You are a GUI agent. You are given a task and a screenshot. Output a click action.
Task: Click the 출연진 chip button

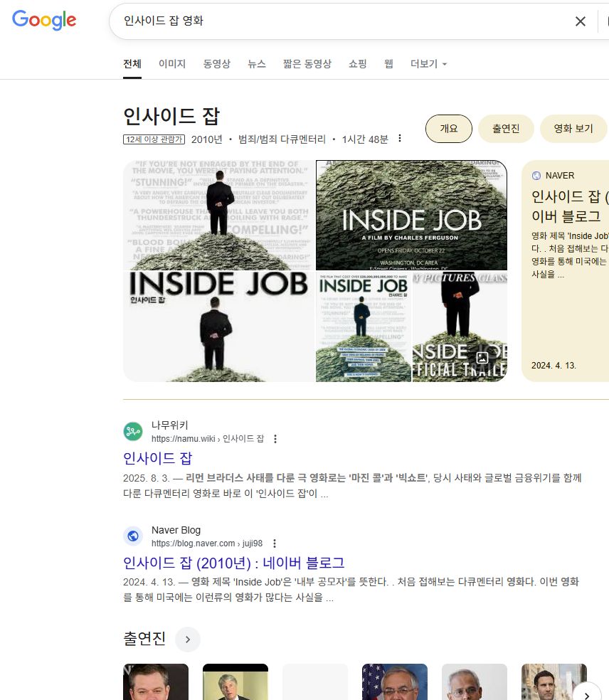[x=506, y=129]
